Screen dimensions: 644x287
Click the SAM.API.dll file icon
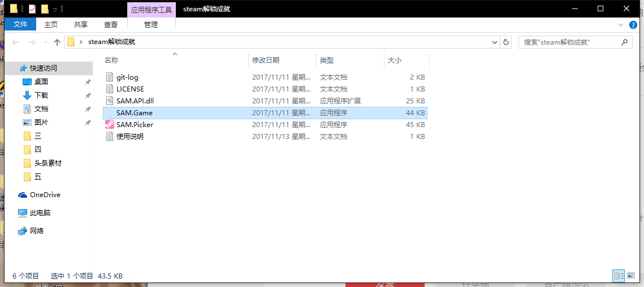(x=109, y=101)
